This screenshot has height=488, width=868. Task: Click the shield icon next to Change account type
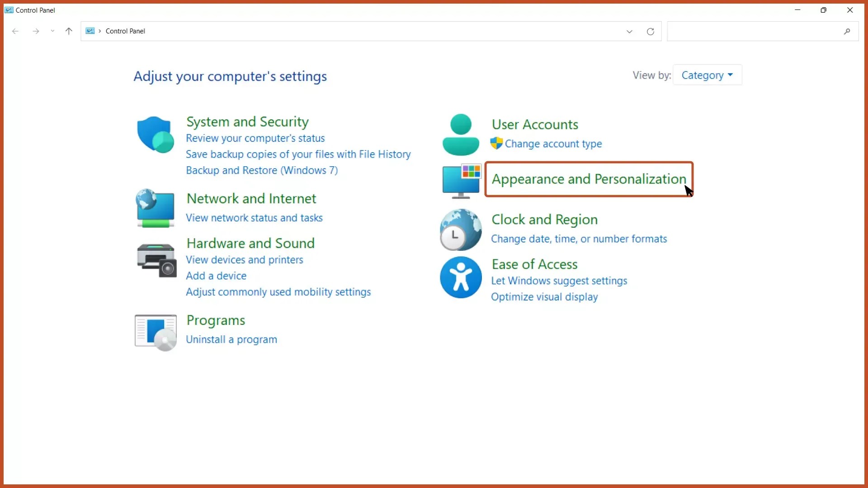[496, 143]
